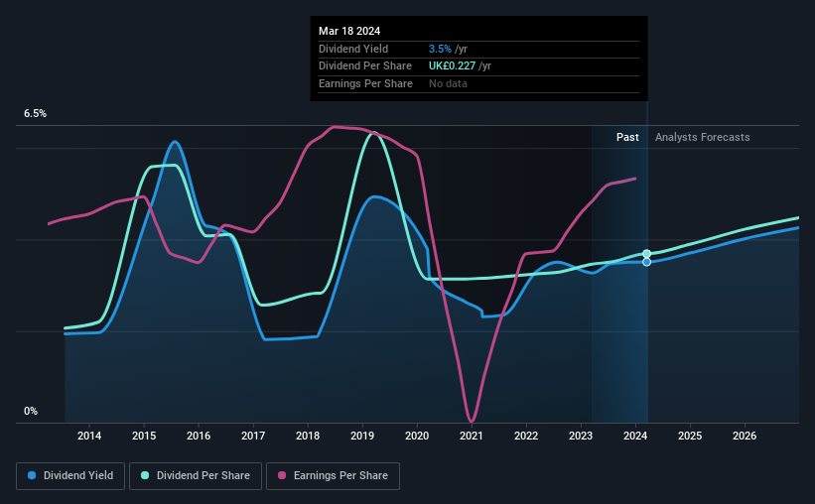Click the 2017 x-axis label
The height and width of the screenshot is (504, 815).
(x=253, y=436)
